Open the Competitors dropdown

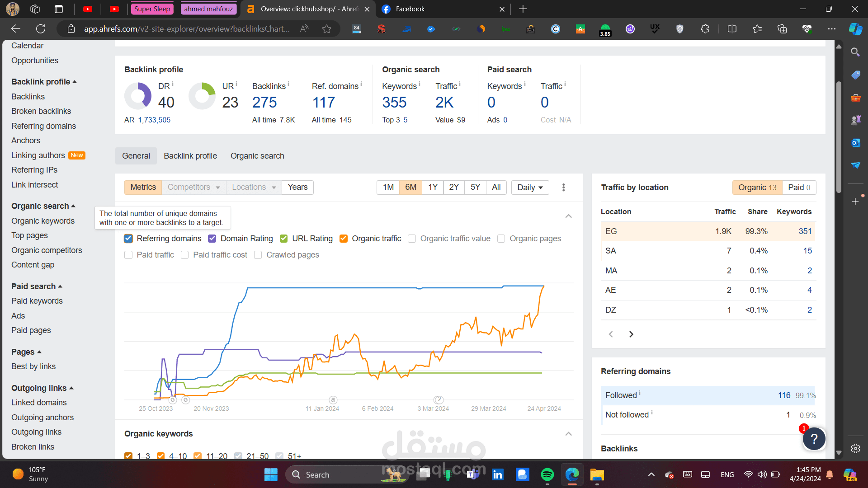point(193,187)
